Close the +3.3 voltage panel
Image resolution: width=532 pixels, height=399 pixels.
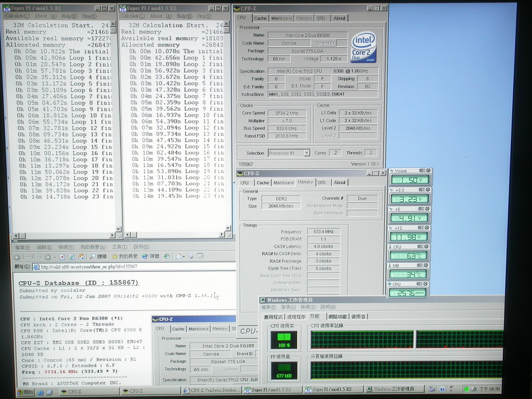(x=428, y=189)
